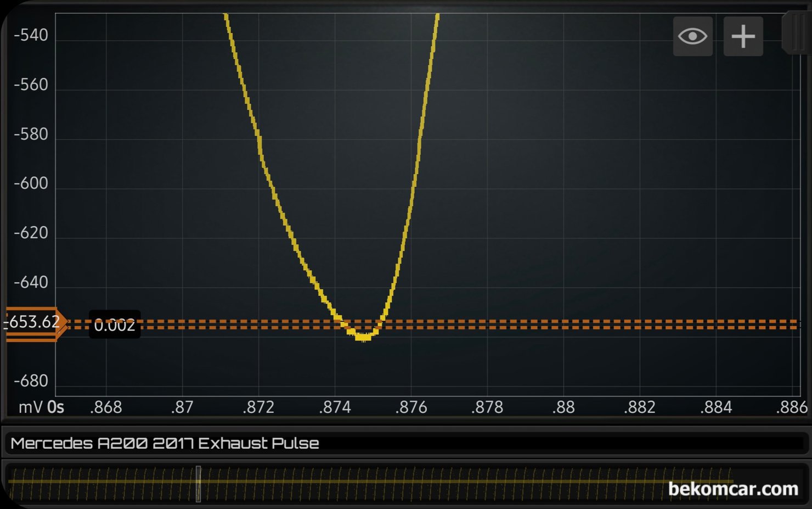The width and height of the screenshot is (812, 509).
Task: Click the -540 voltage axis label
Action: [31, 35]
